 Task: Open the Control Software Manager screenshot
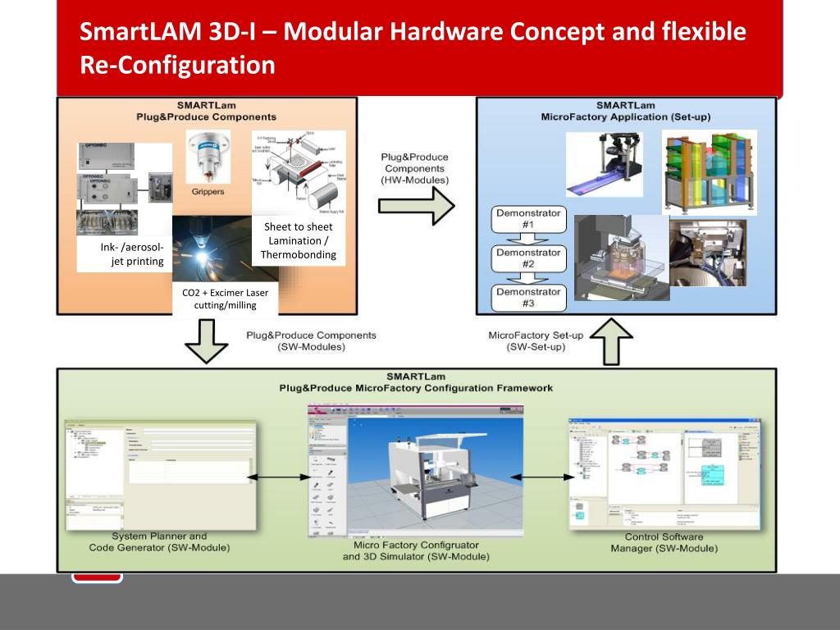coord(664,475)
